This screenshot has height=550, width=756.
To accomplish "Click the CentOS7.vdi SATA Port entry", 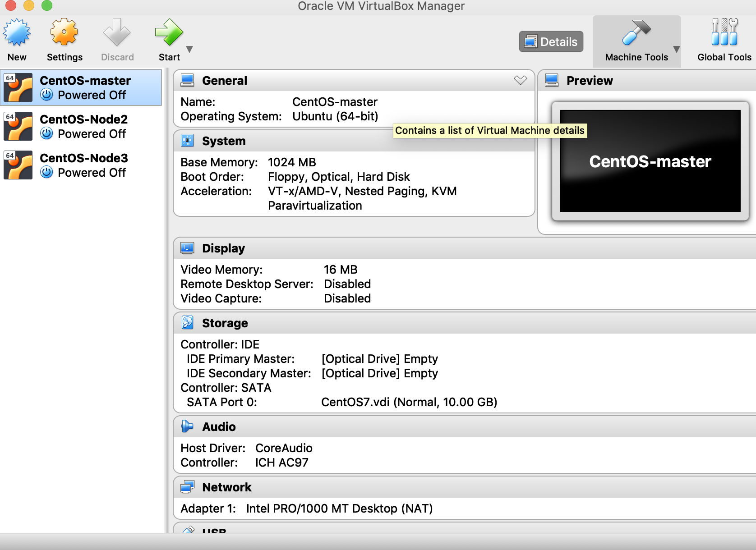I will click(x=409, y=402).
